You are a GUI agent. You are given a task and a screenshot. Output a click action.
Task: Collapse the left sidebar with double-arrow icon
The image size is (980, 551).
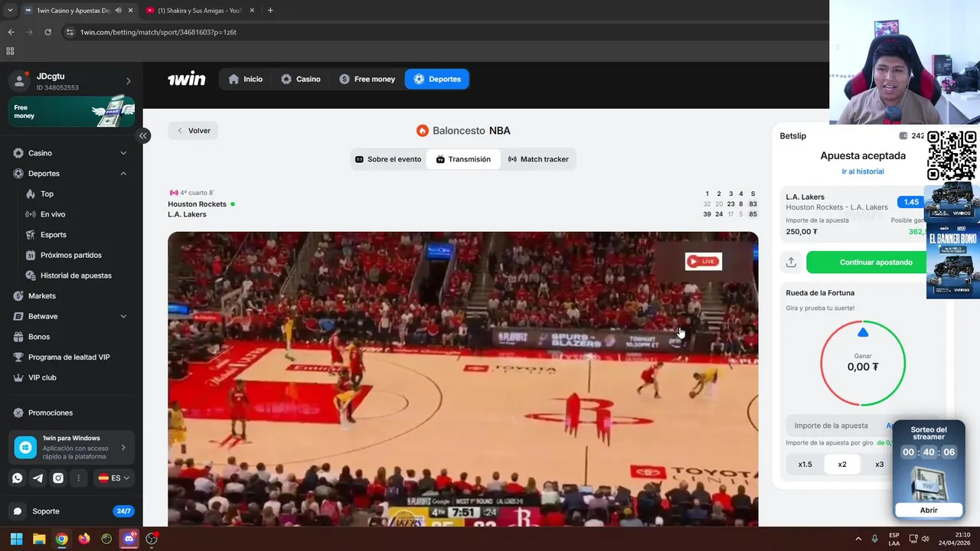143,135
